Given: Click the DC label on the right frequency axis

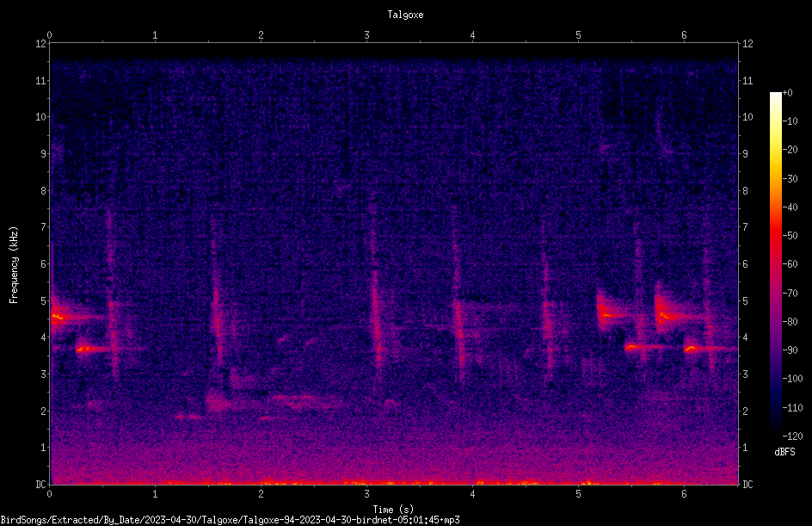Looking at the screenshot, I should (x=747, y=485).
